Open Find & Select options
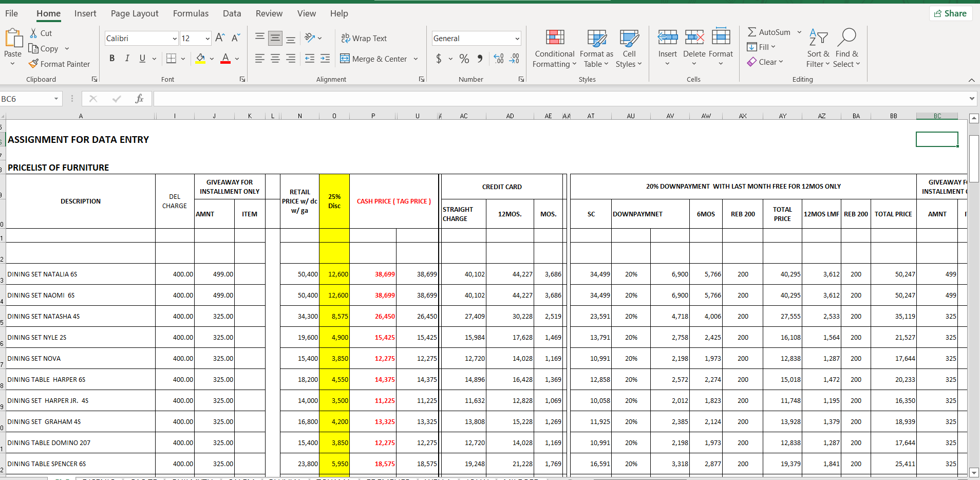The image size is (980, 480). 846,49
